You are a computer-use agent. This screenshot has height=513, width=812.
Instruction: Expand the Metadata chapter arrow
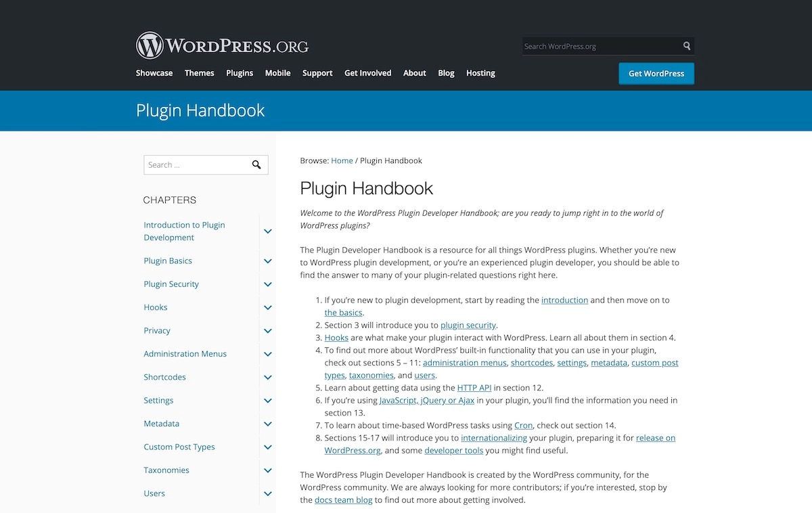[x=268, y=424]
